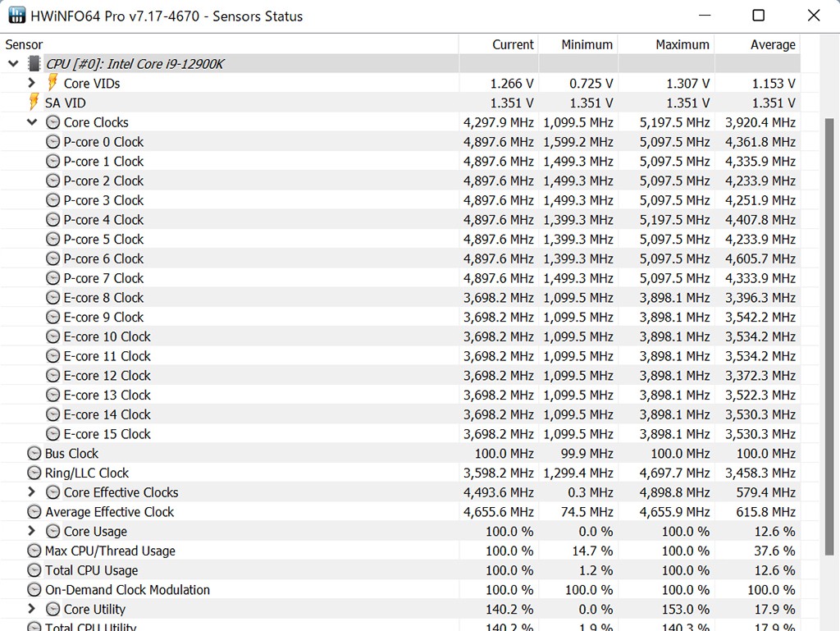The image size is (840, 631).
Task: Click the Maximum column header
Action: 682,45
